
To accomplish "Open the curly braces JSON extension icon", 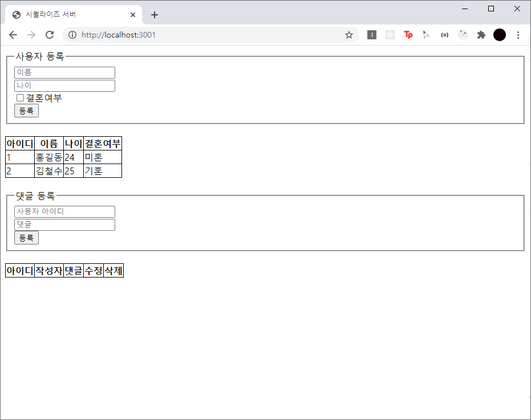I will point(445,35).
